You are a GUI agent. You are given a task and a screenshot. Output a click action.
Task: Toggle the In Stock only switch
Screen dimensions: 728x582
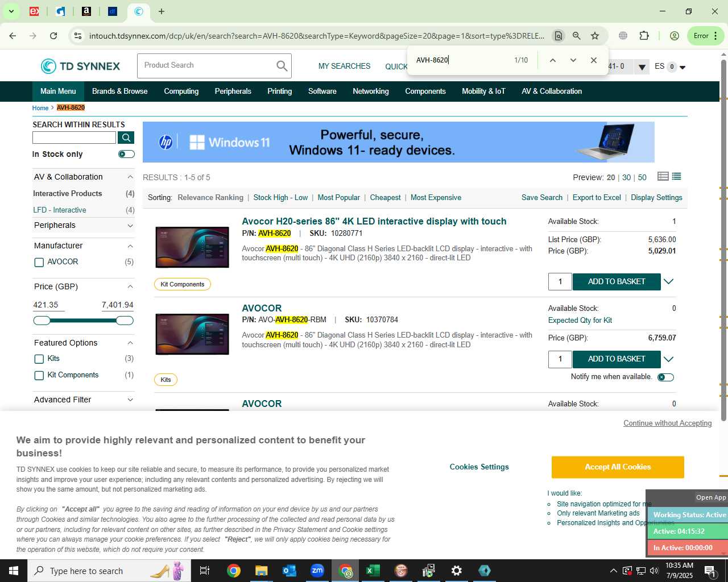126,154
